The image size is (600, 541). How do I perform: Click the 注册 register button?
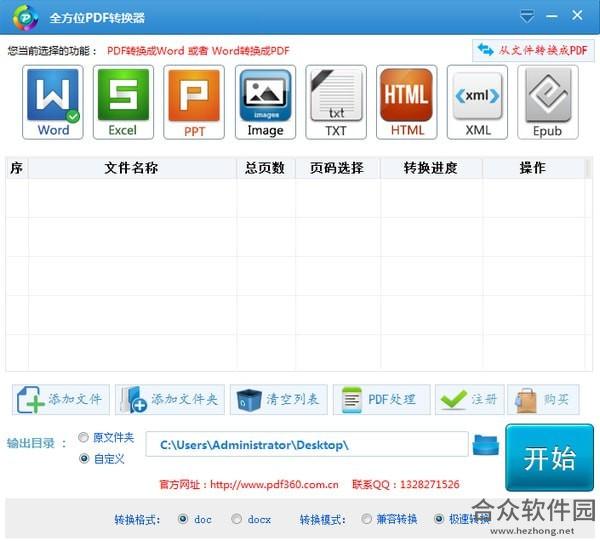coord(470,400)
